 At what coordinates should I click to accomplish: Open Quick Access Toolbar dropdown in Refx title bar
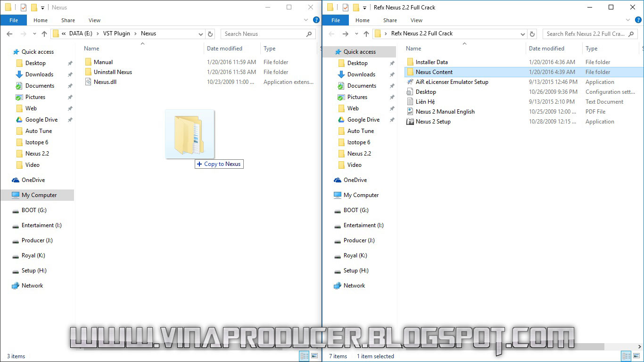364,8
